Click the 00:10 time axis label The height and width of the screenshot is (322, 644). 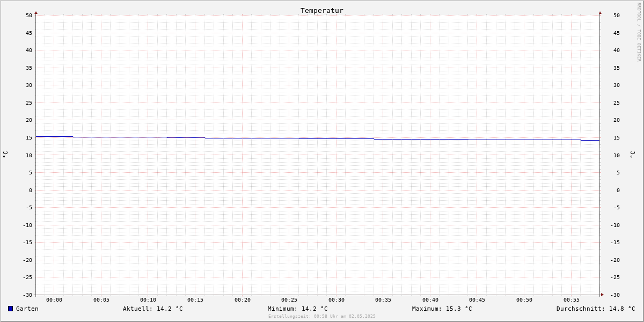[148, 300]
